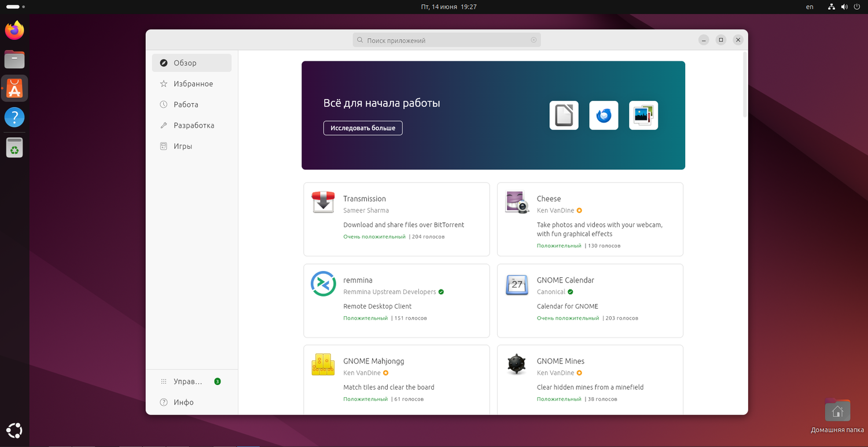Click the '151 голосов' rating text
This screenshot has width=868, height=447.
410,318
